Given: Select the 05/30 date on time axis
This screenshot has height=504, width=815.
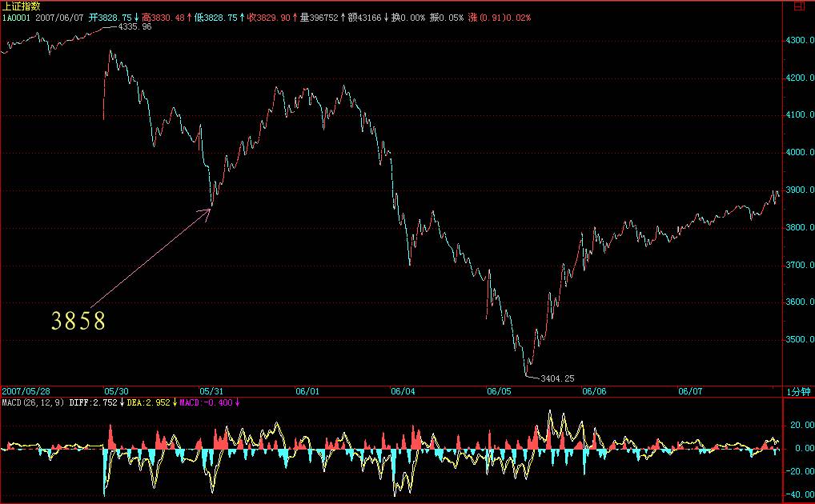Looking at the screenshot, I should pyautogui.click(x=117, y=391).
